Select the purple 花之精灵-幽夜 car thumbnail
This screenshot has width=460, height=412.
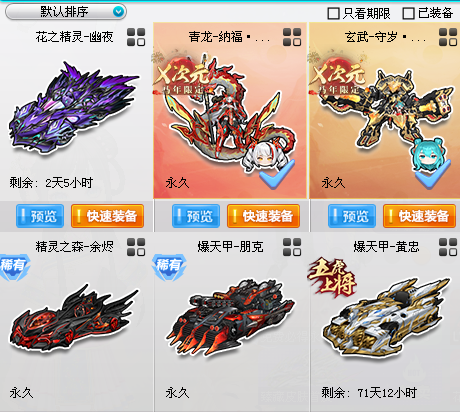coord(73,107)
